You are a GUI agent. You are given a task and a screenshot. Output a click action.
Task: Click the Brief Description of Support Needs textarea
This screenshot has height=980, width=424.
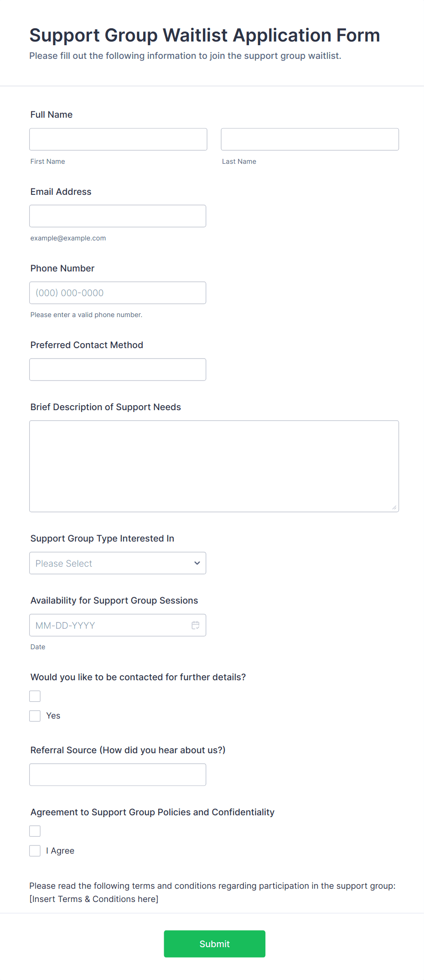[x=214, y=466]
